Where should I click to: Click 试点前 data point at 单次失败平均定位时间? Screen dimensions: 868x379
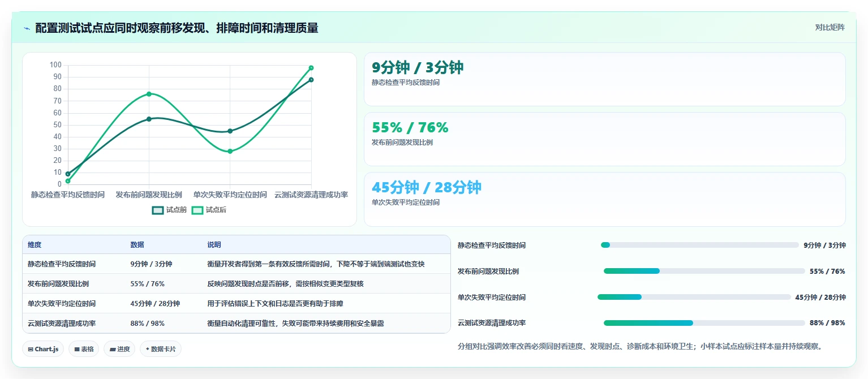click(x=230, y=131)
